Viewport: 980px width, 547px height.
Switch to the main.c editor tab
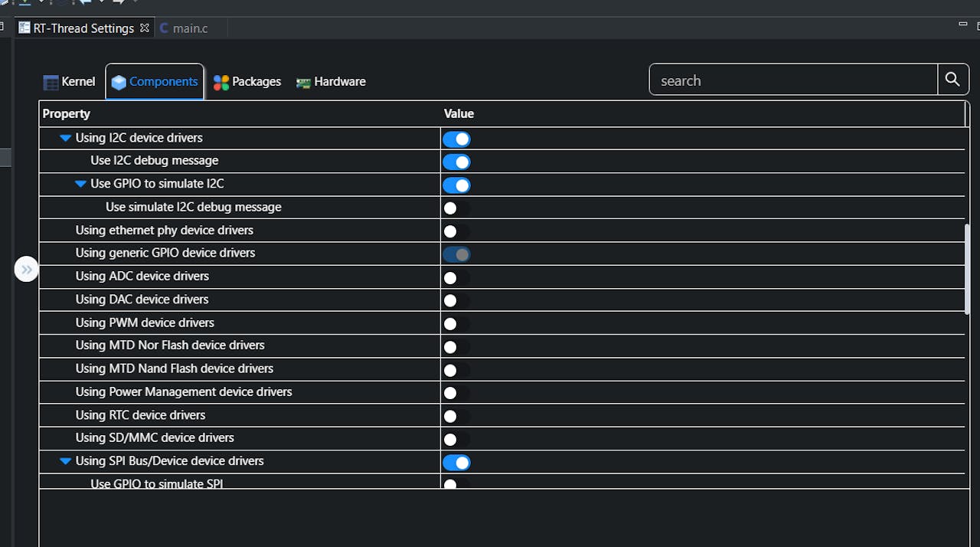click(x=184, y=28)
